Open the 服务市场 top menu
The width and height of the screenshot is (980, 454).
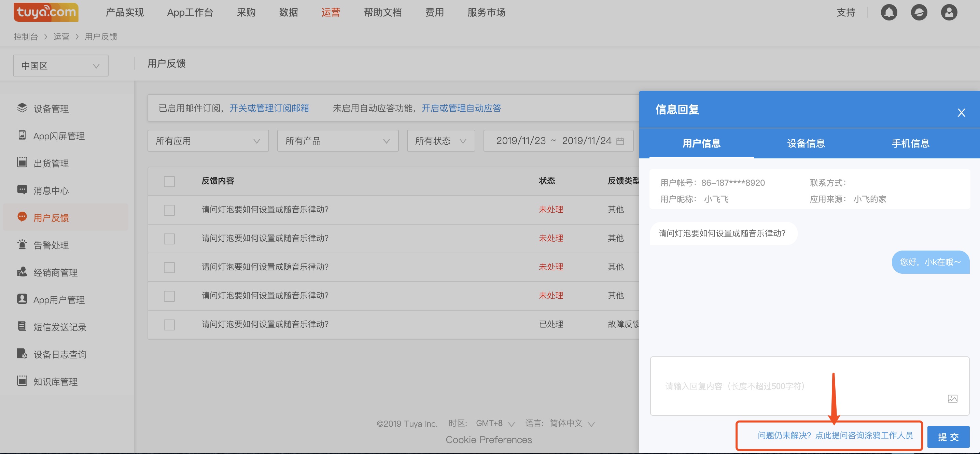(x=486, y=13)
